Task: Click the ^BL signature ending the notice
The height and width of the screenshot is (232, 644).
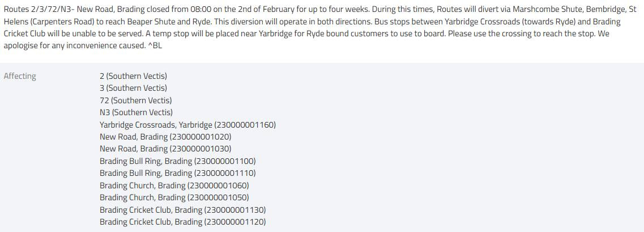Action: [x=155, y=45]
